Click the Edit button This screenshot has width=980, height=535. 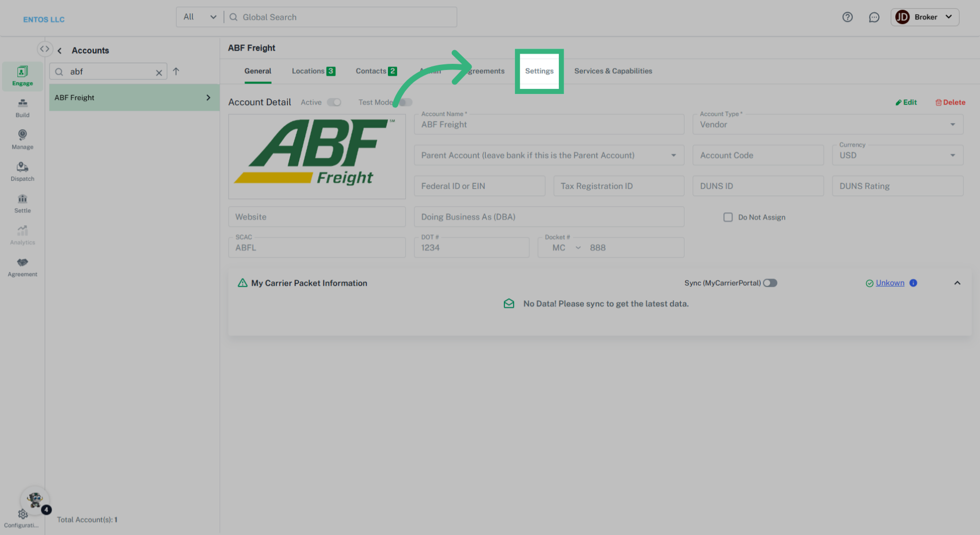coord(906,102)
